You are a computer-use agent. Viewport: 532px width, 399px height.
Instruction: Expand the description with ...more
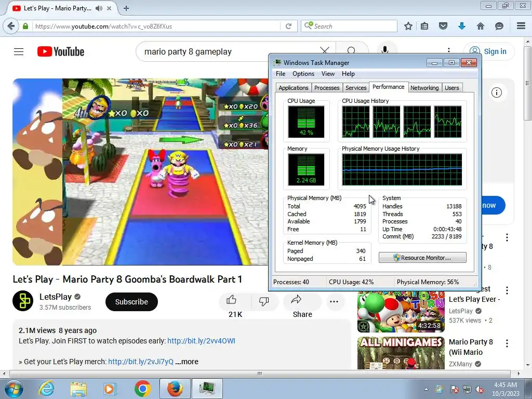187,362
